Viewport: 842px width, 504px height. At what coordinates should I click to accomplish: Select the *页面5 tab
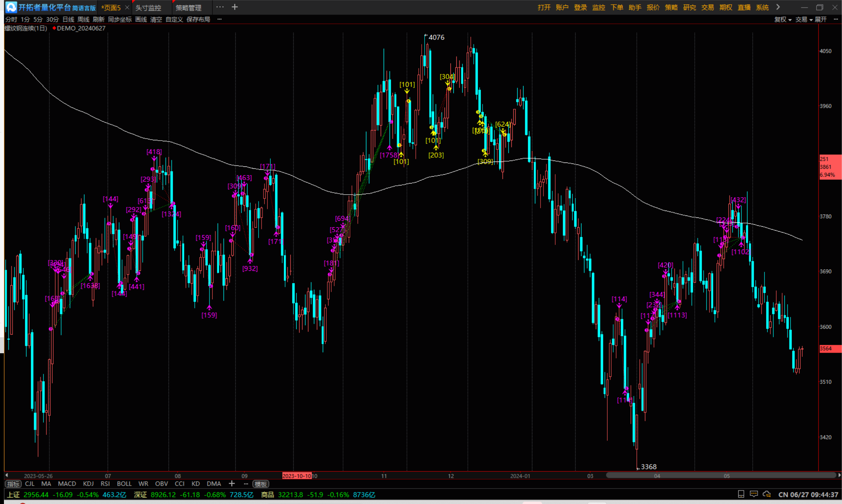point(111,8)
